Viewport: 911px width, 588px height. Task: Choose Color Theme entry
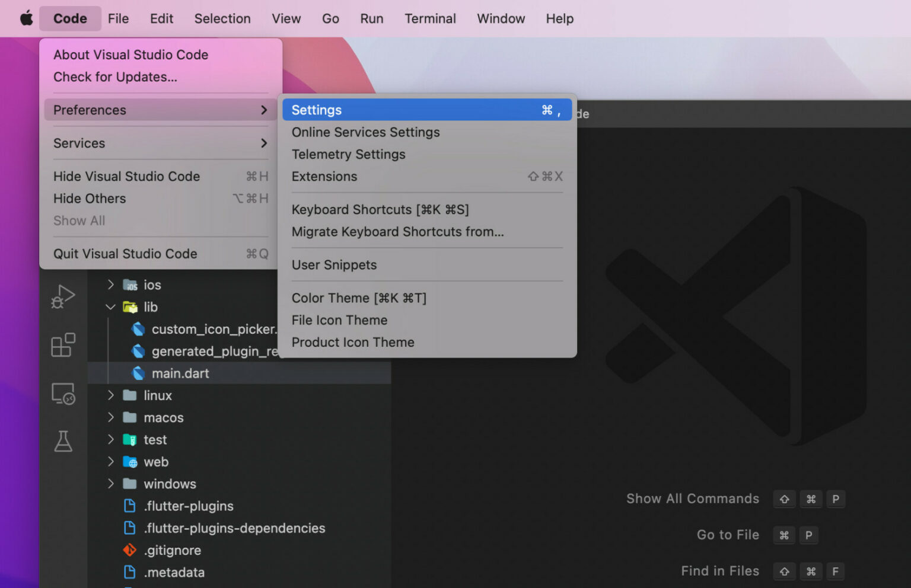427,298
